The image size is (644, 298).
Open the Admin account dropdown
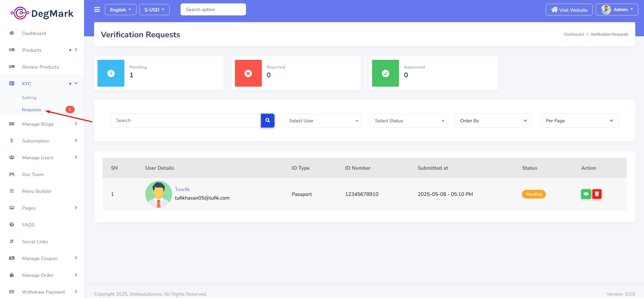pos(617,9)
